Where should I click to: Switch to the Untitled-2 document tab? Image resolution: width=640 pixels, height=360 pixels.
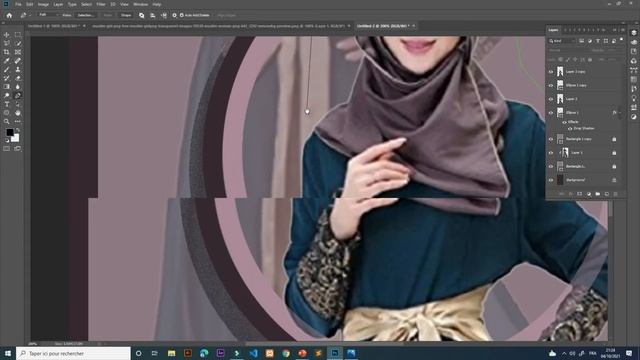383,26
